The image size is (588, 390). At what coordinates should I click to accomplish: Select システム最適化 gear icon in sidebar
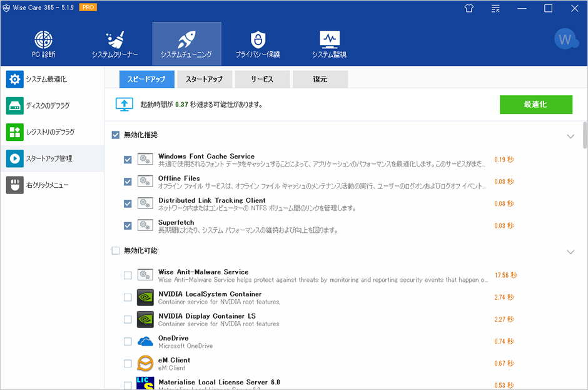point(14,80)
